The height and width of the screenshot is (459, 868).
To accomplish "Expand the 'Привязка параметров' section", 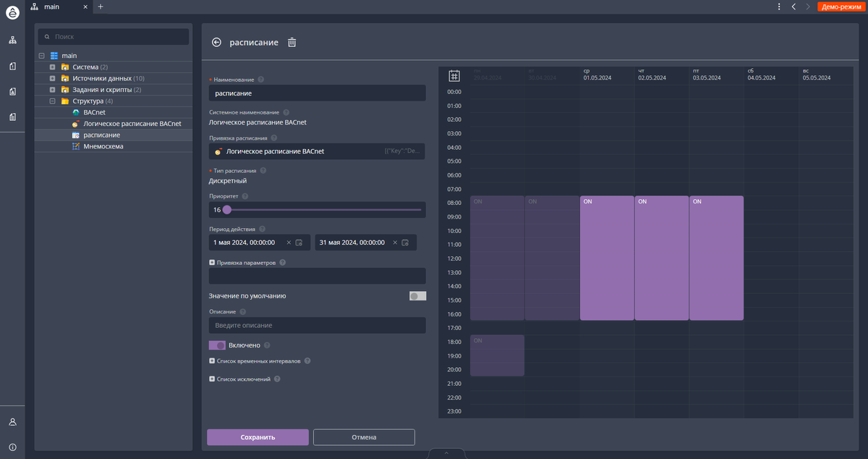I will click(212, 263).
